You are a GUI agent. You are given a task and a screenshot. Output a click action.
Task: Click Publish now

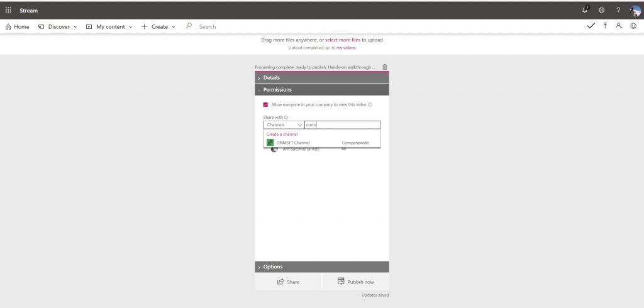pyautogui.click(x=356, y=282)
